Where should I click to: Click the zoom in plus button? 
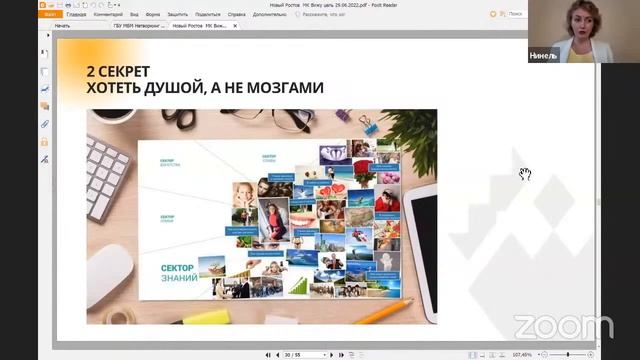591,355
